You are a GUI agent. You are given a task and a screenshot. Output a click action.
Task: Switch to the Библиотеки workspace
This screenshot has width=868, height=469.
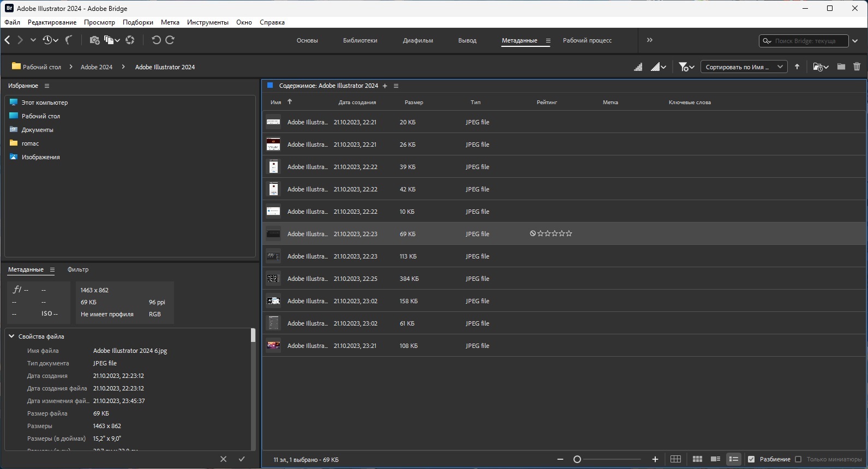point(360,40)
